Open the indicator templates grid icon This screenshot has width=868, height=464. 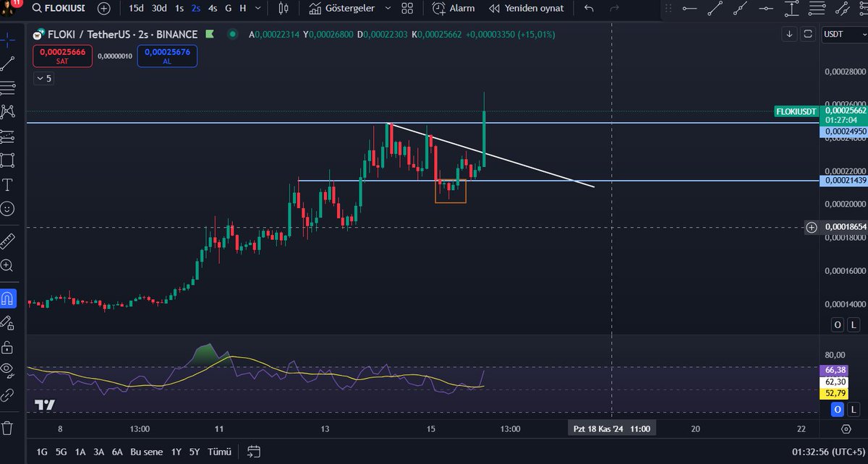pyautogui.click(x=408, y=9)
